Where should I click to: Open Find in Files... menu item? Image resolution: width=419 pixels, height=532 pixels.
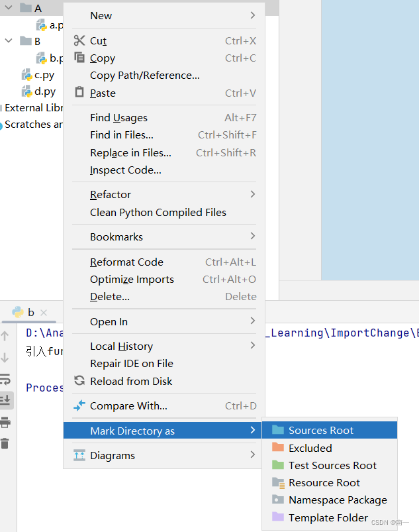coord(164,135)
